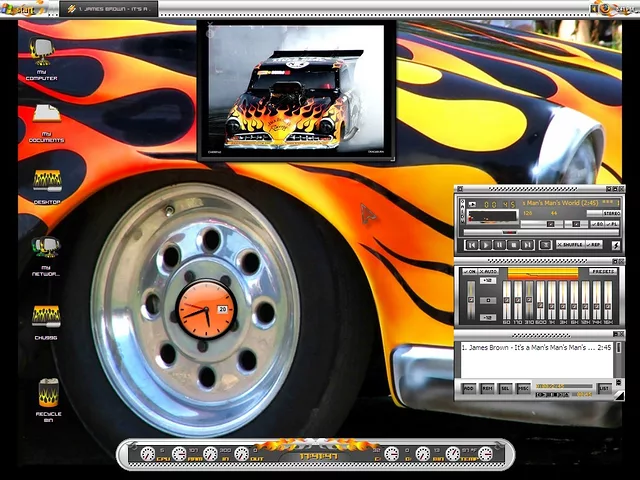640x480 pixels.
Task: Skip to the previous track in Winamp
Action: 472,244
